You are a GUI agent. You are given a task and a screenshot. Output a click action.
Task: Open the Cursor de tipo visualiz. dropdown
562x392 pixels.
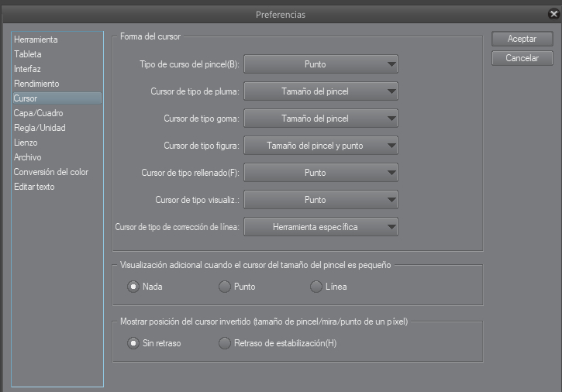(321, 200)
